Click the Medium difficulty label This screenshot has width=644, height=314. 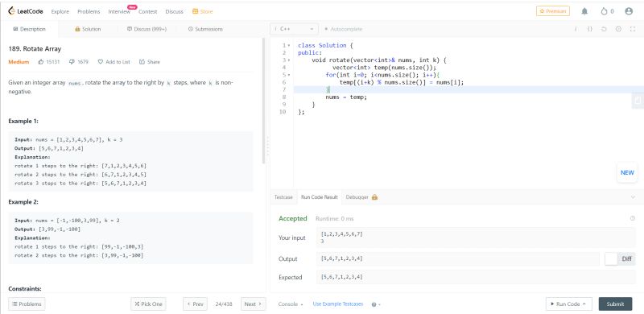click(19, 62)
